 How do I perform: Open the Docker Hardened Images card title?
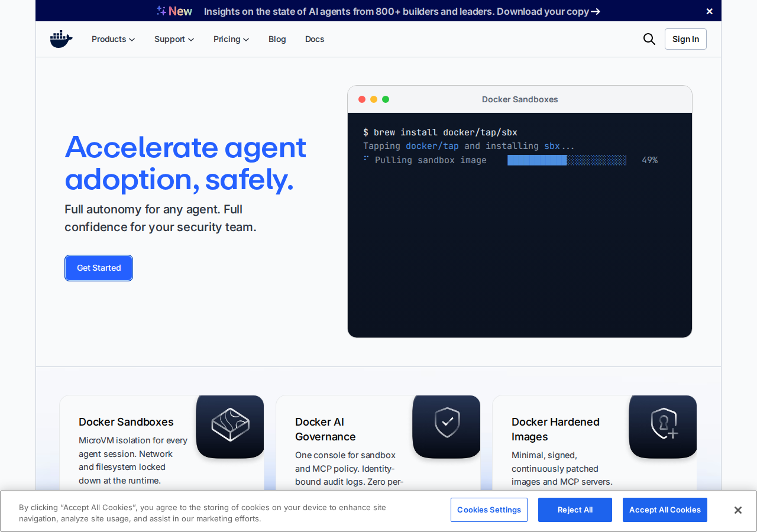[555, 429]
